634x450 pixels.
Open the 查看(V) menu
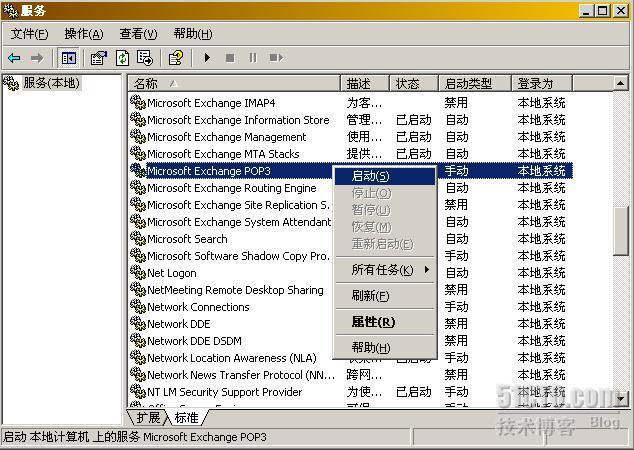click(138, 34)
